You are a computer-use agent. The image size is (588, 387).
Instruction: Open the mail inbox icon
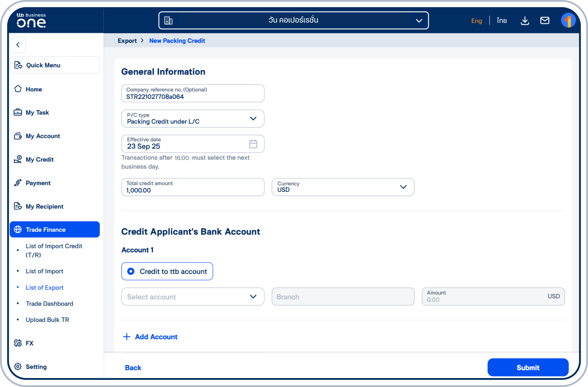[x=544, y=20]
